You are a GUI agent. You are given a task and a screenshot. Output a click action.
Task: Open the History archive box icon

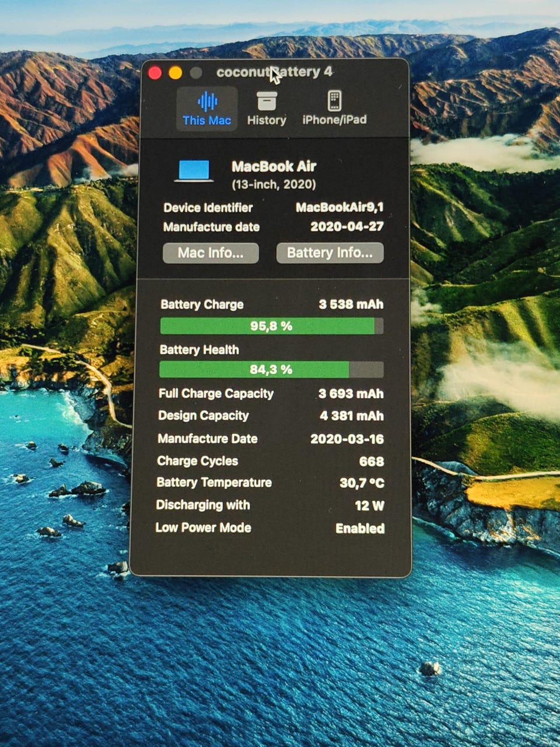point(267,100)
